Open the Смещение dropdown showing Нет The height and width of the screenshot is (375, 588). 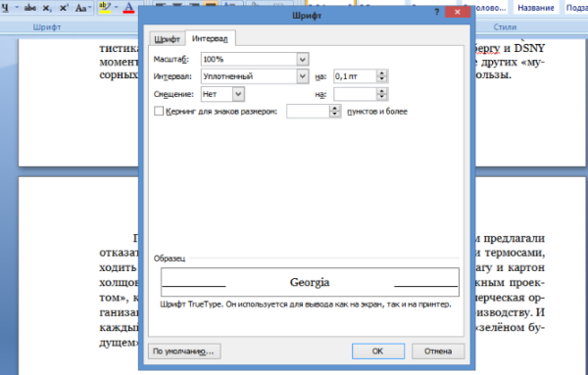[238, 94]
